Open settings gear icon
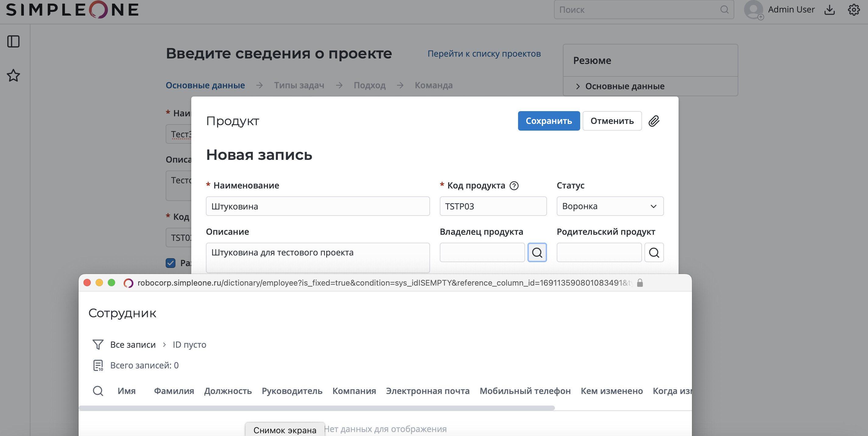Screen dimensions: 868x436 tap(853, 10)
